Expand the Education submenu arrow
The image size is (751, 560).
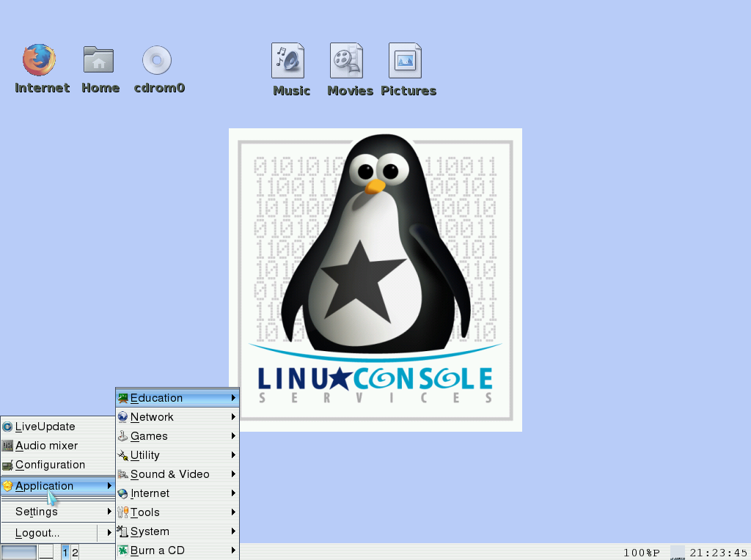[x=233, y=398]
